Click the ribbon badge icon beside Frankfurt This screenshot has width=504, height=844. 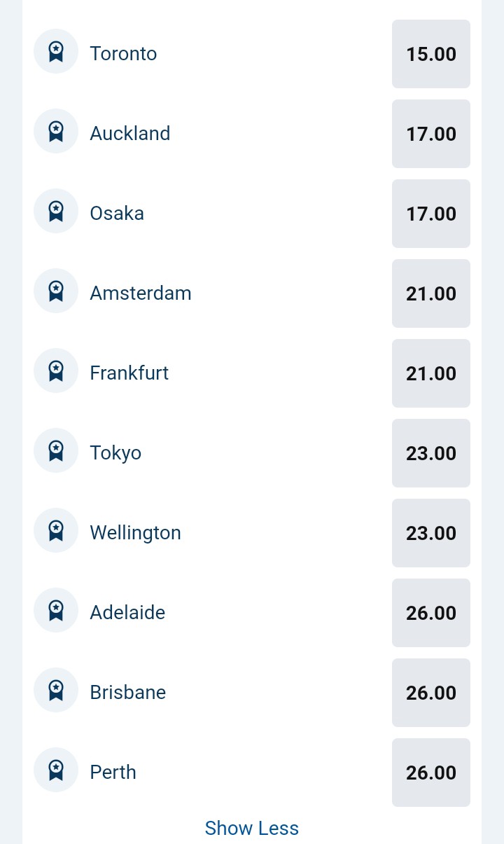[56, 371]
